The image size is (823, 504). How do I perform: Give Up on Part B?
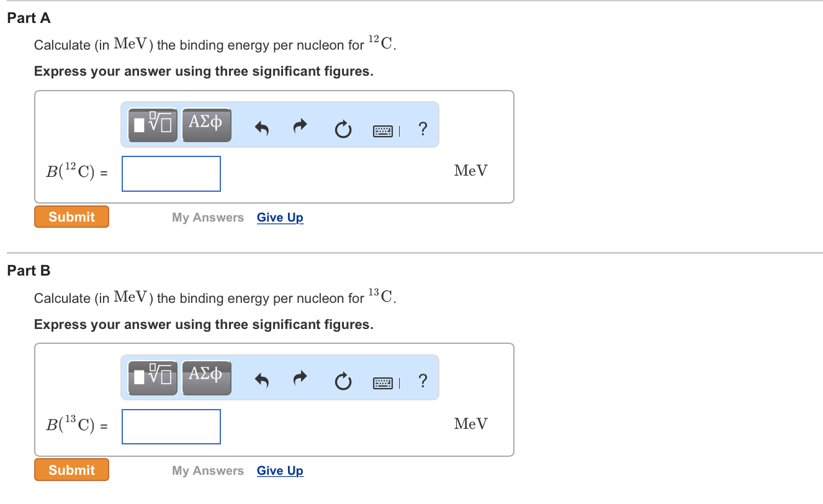(x=280, y=470)
